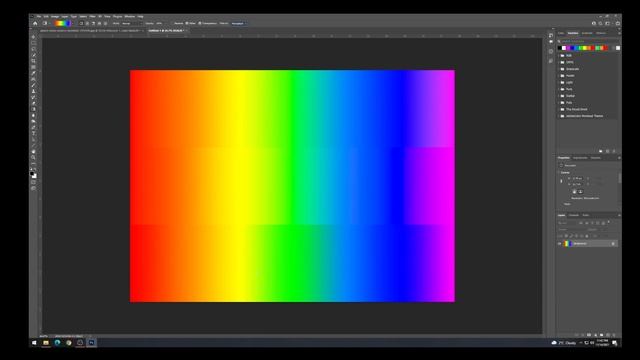640x360 pixels.
Task: Set canvas to landscape orientation icon
Action: [581, 191]
